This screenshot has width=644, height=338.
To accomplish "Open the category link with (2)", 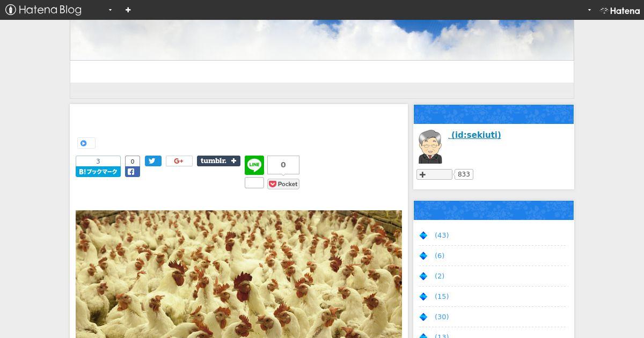I will tap(440, 276).
